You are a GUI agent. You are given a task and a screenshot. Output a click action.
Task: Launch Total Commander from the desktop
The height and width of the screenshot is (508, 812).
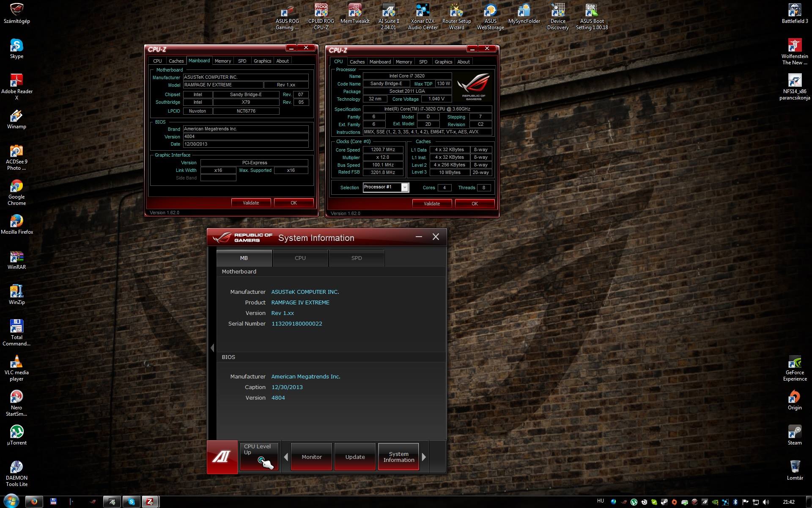point(16,333)
